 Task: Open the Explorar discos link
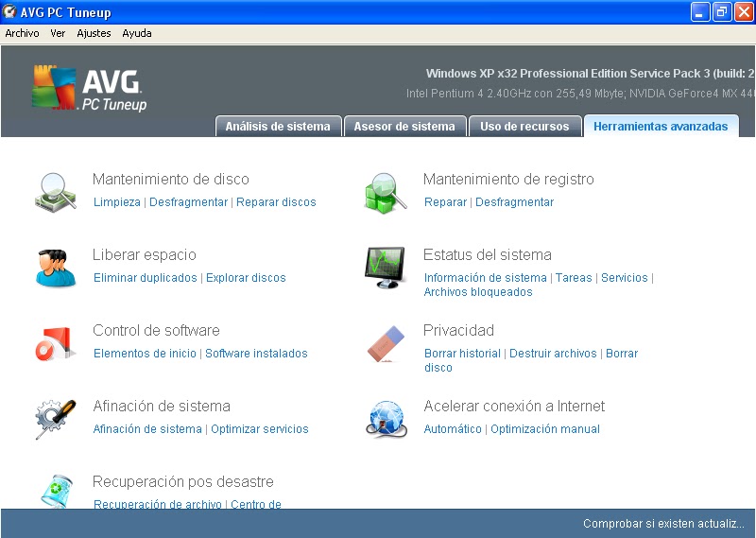[246, 278]
